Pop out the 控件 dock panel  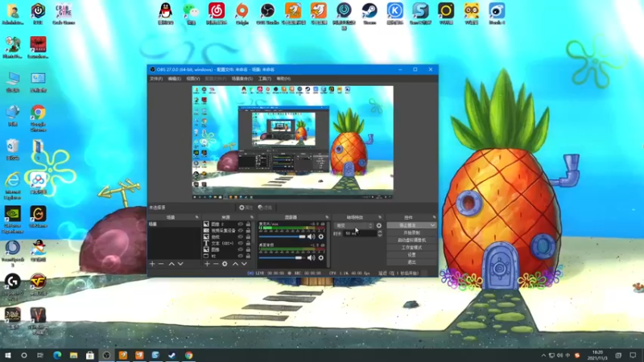point(434,217)
